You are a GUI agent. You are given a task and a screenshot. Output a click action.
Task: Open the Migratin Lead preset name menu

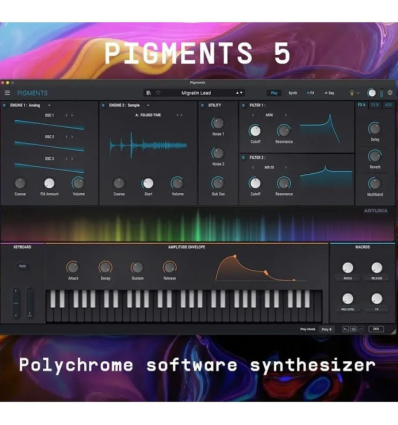tap(196, 93)
